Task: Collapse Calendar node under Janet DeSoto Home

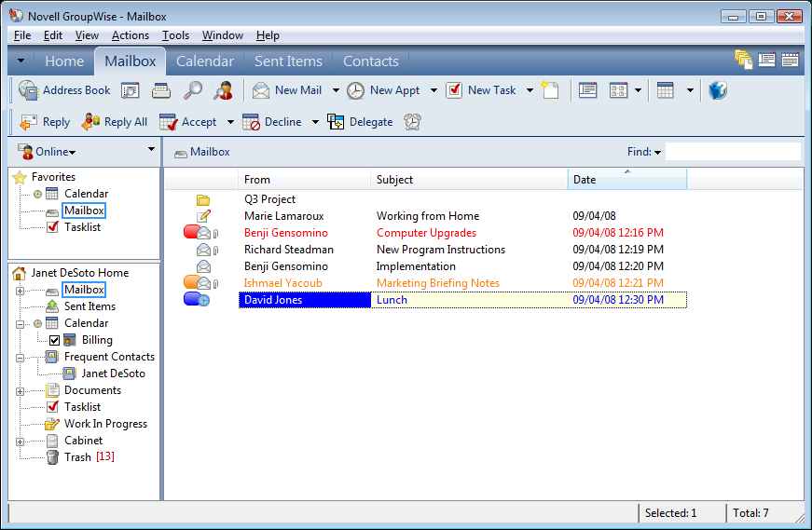Action: [x=20, y=324]
